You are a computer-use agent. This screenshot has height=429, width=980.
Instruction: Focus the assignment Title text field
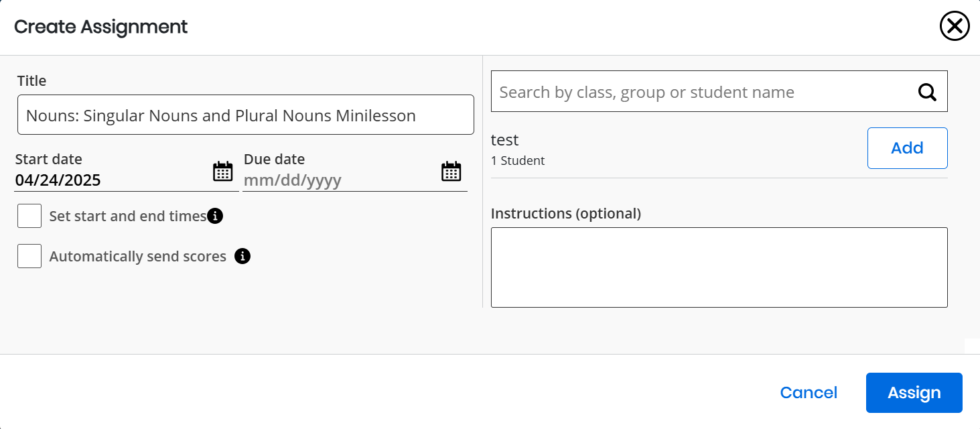click(x=246, y=115)
